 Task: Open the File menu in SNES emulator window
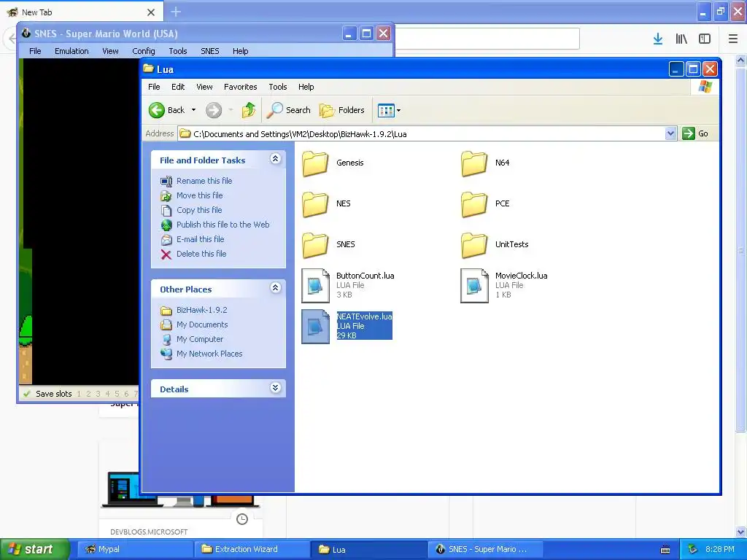35,51
